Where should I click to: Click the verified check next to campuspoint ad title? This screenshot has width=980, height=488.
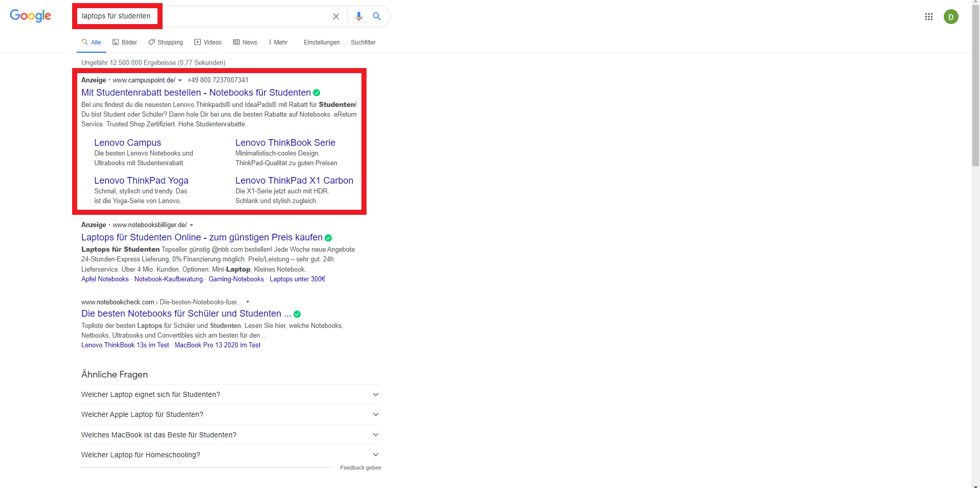tap(316, 93)
